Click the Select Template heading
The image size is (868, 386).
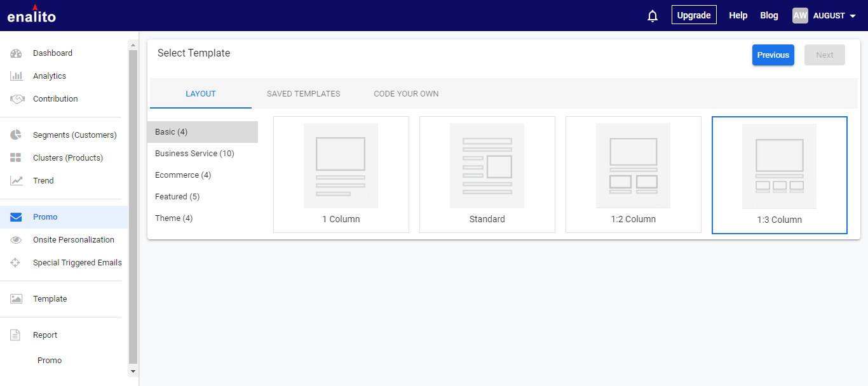(194, 53)
